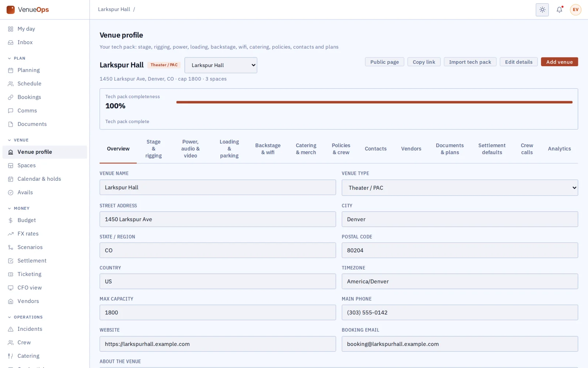
Task: Open Incidents via its warning icon
Action: 11,329
